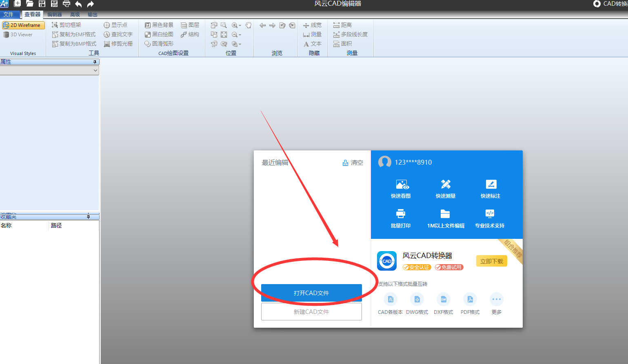Click the fit-to-window extents icon
This screenshot has width=628, height=364.
[224, 34]
